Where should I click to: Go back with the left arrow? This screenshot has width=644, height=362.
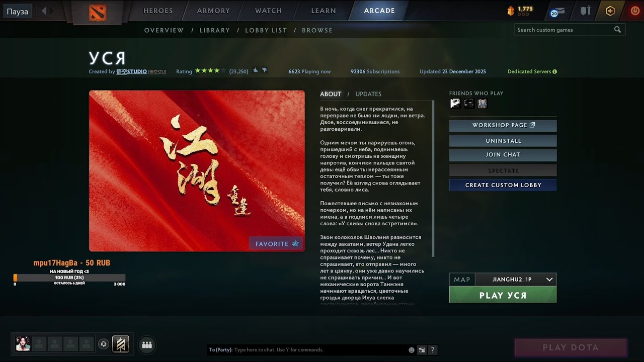click(x=44, y=11)
